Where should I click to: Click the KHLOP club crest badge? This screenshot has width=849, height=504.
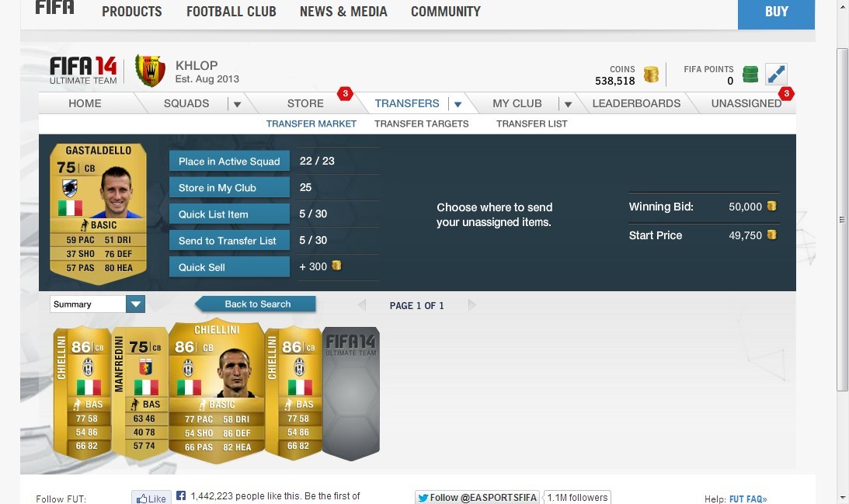tap(150, 71)
